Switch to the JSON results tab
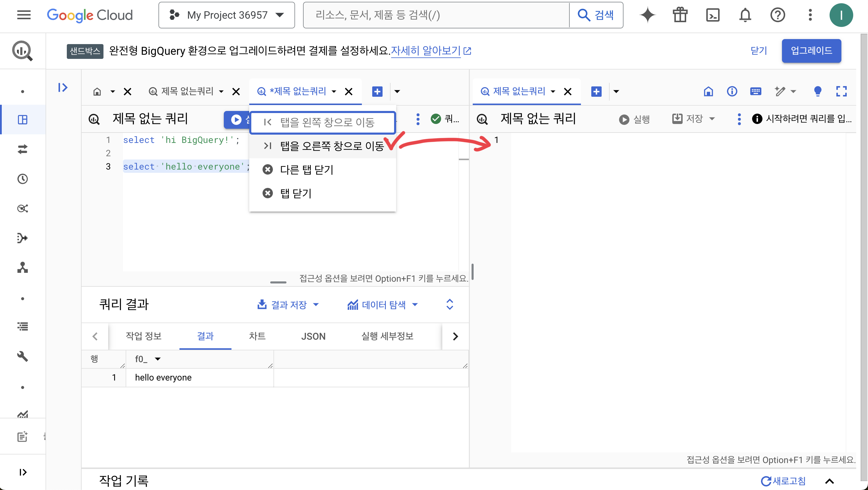Screen dimensions: 868x490 tap(313, 336)
